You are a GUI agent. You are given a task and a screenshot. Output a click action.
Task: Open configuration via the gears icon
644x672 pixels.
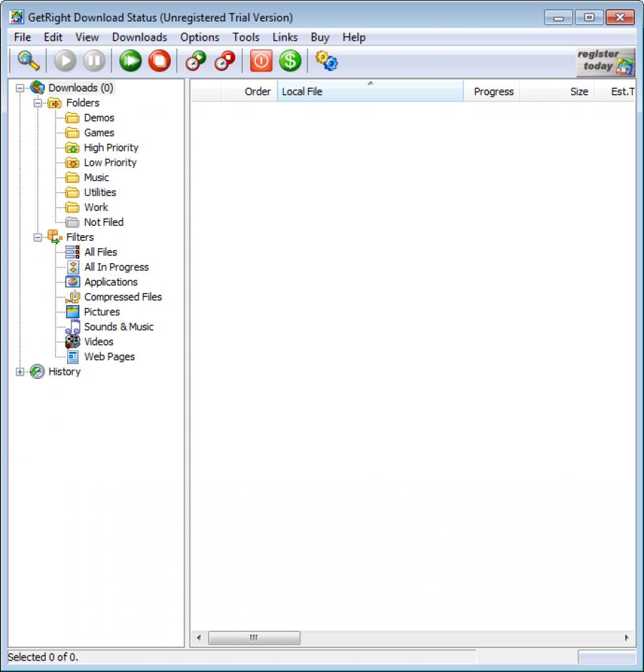pos(327,61)
